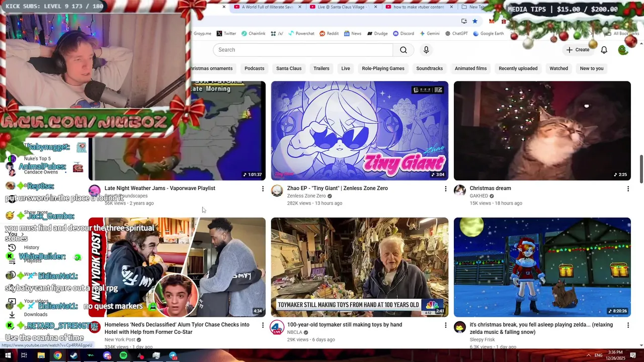Image resolution: width=644 pixels, height=362 pixels.
Task: Filter by Santa Claus chip
Action: tap(289, 68)
